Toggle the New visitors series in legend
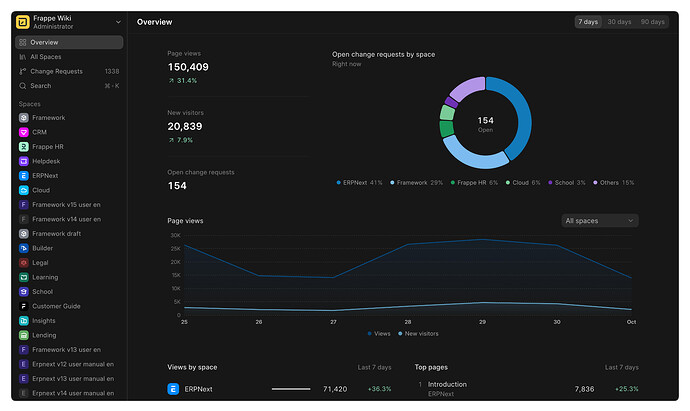Screen dimensions: 690x411 [x=418, y=334]
